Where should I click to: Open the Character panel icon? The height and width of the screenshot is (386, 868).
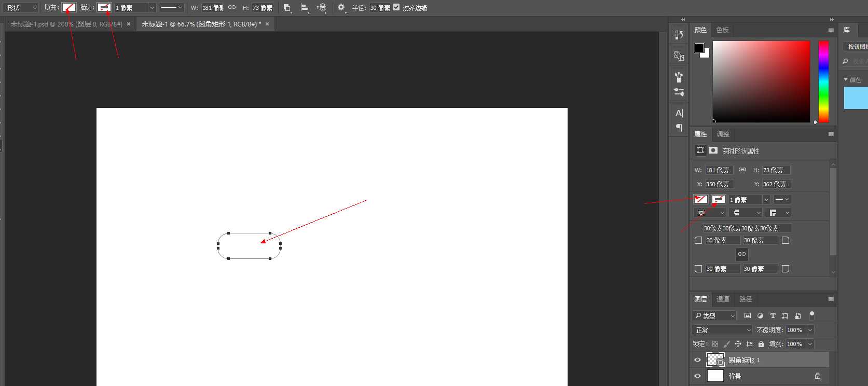coord(679,113)
